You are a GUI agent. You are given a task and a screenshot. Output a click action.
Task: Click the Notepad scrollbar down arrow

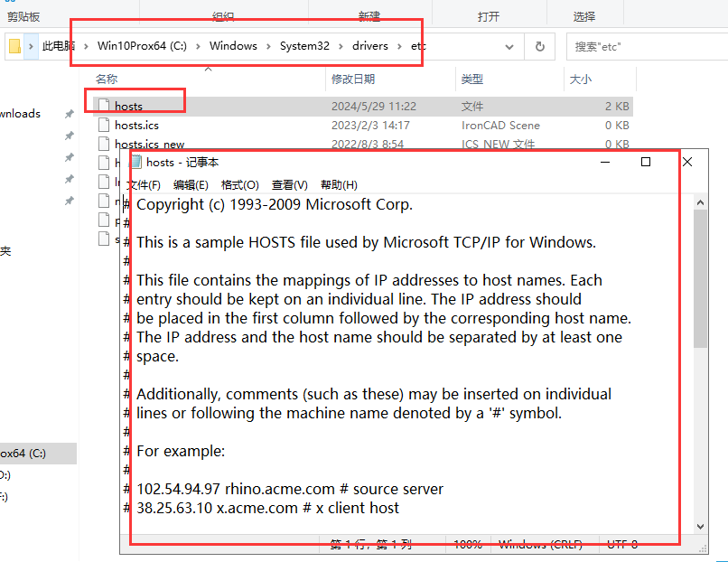click(701, 527)
